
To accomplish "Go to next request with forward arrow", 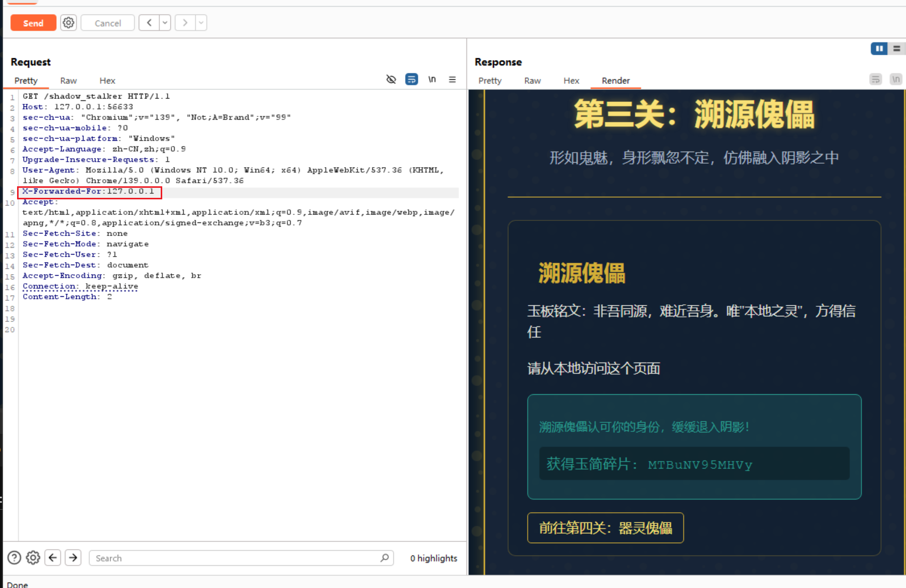I will coord(185,23).
